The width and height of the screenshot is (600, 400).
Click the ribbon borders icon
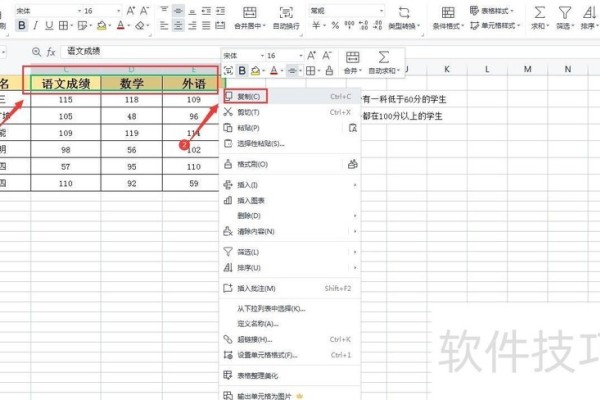tap(63, 26)
